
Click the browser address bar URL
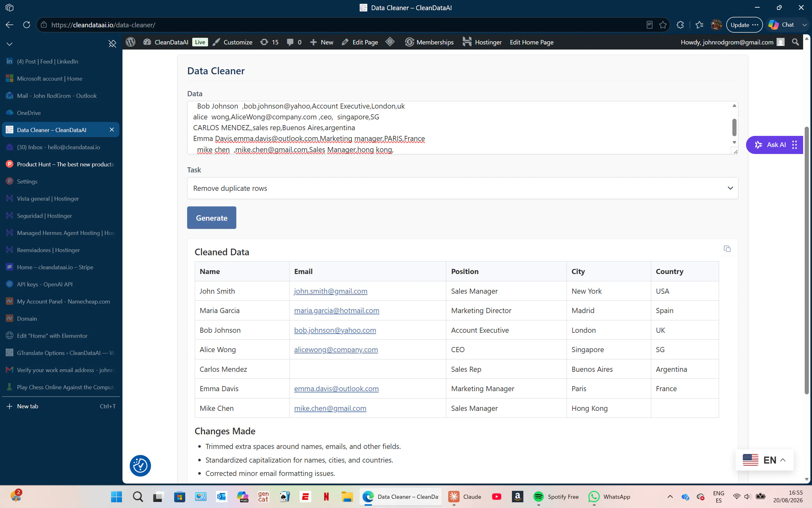coord(103,25)
